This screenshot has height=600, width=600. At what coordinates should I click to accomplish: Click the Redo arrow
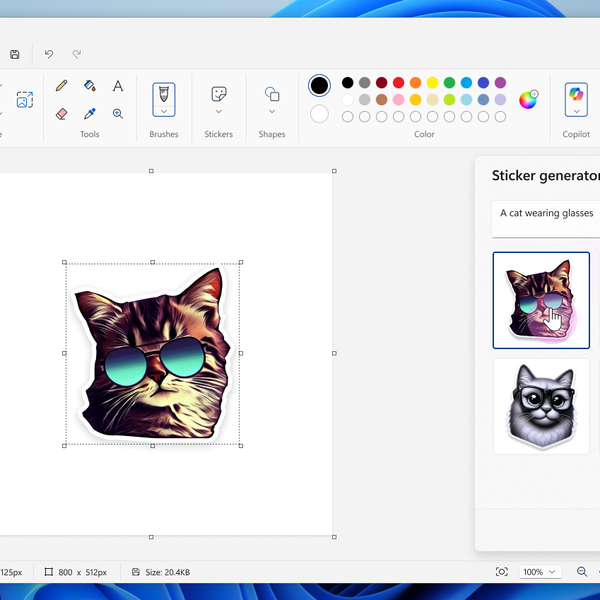[x=76, y=54]
